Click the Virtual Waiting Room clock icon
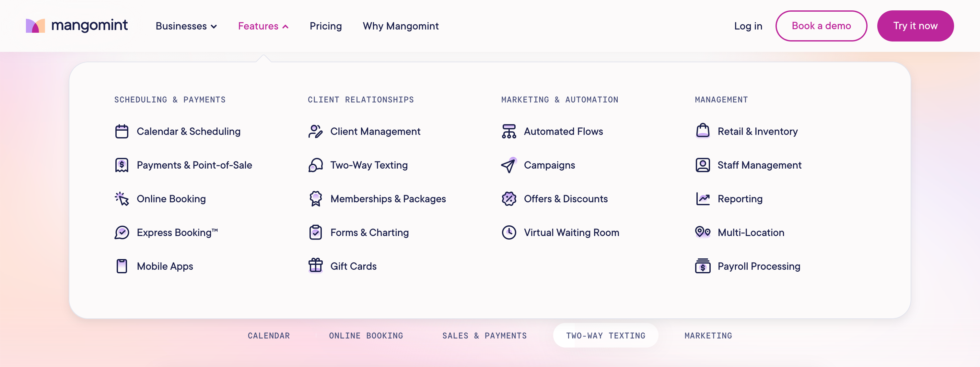Viewport: 980px width, 367px height. 509,232
